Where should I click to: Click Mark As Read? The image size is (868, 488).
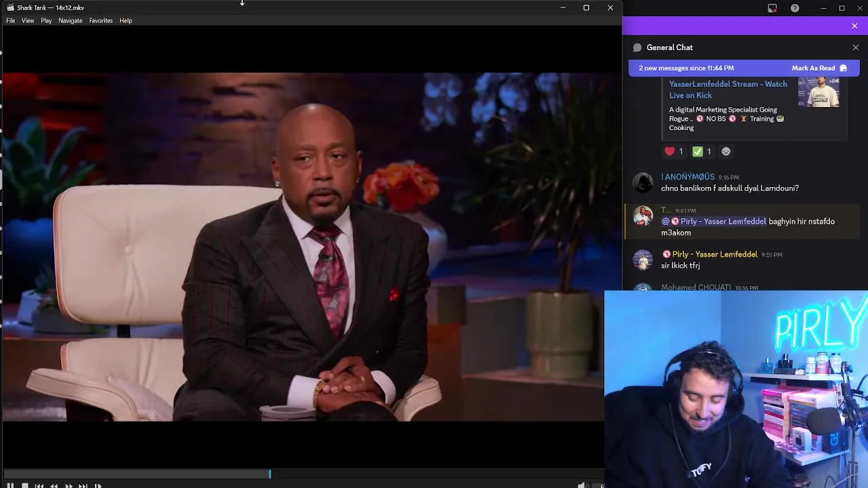(x=820, y=68)
